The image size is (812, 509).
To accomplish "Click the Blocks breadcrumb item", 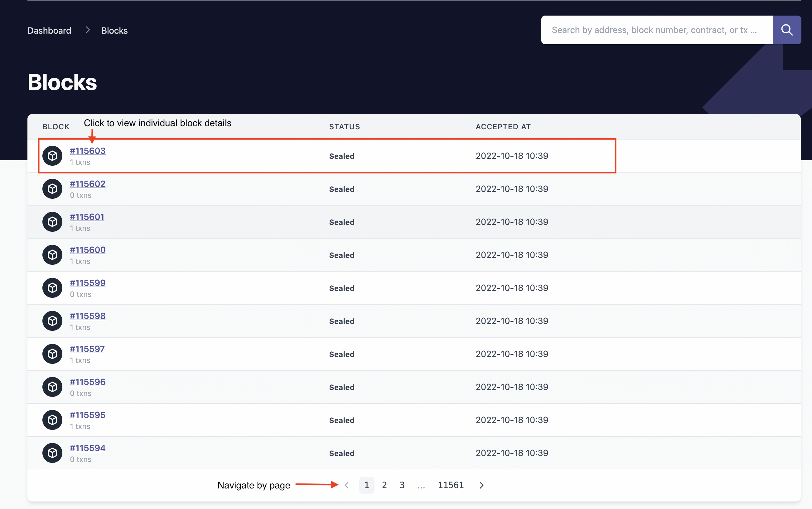I will point(114,30).
